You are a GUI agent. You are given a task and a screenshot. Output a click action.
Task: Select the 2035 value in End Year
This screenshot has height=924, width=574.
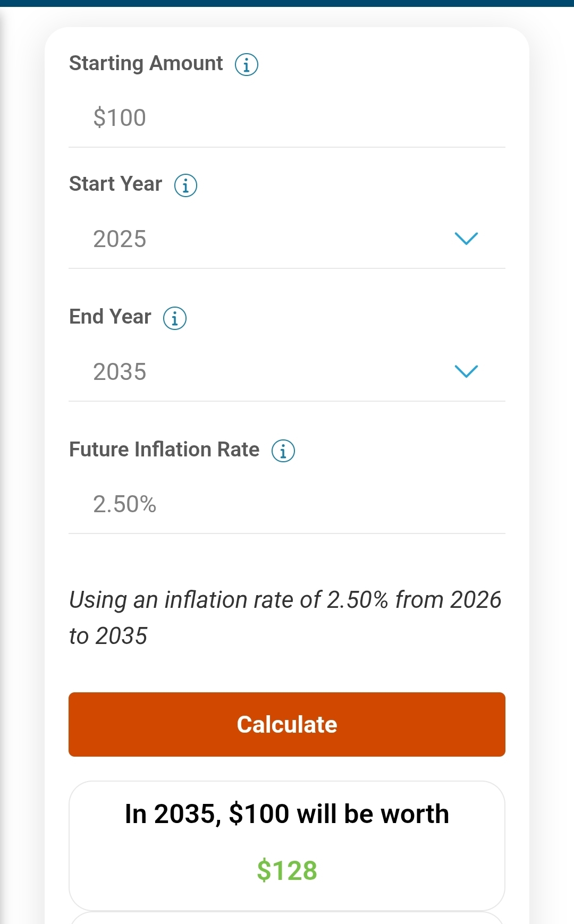pyautogui.click(x=120, y=372)
